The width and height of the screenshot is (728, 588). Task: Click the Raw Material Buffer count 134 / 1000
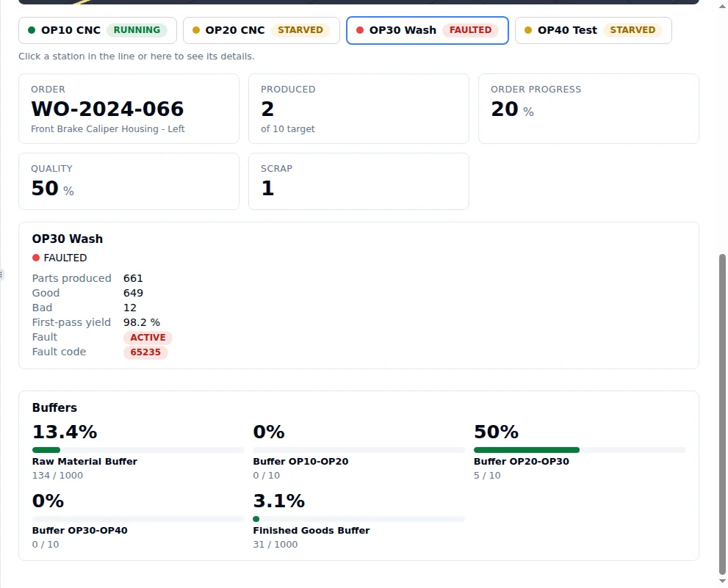click(x=57, y=476)
